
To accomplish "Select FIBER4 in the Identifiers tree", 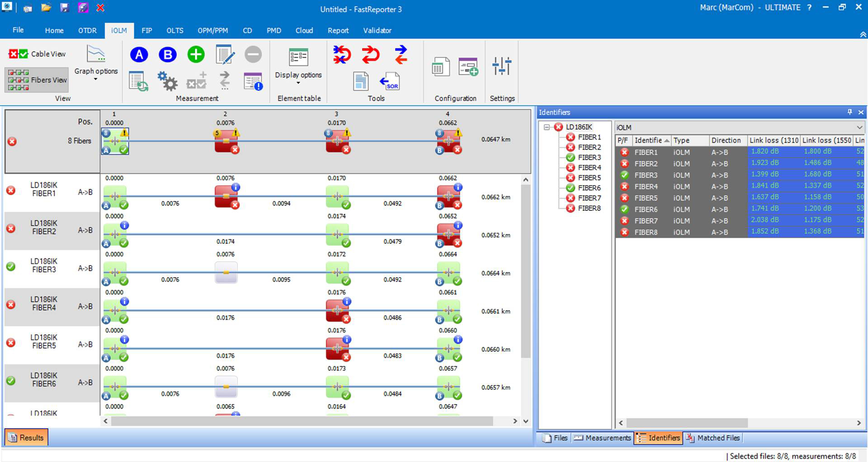I will point(589,167).
